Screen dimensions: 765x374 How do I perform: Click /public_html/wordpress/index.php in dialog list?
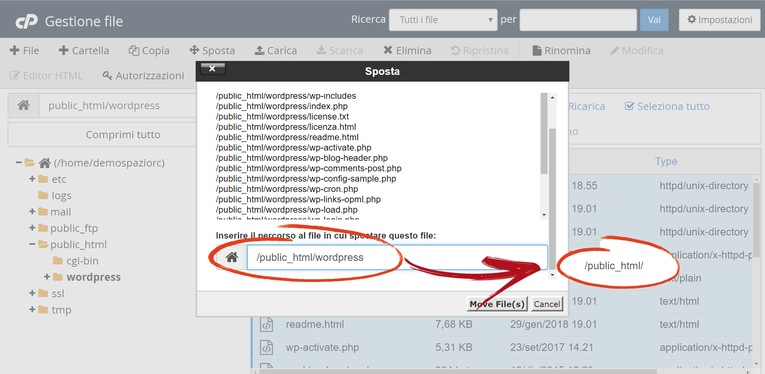pos(282,106)
